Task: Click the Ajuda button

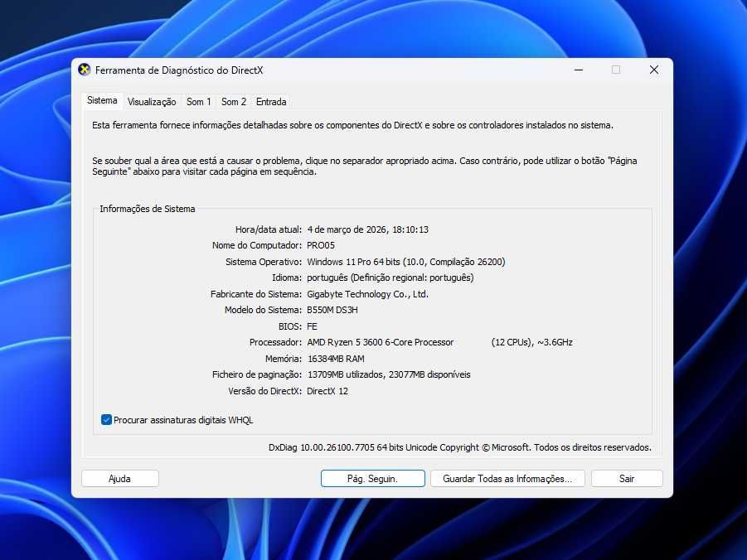Action: tap(120, 479)
